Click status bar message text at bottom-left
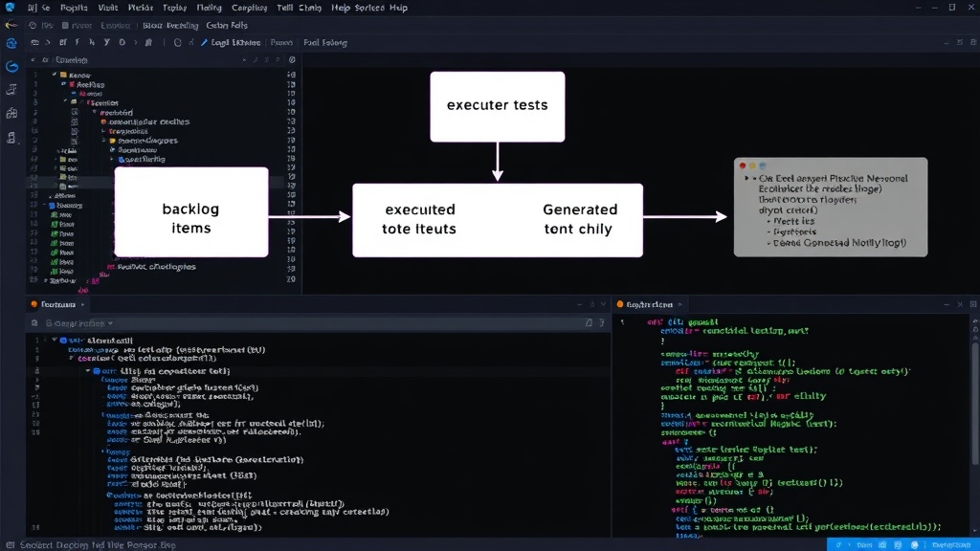The height and width of the screenshot is (551, 980). [99, 544]
